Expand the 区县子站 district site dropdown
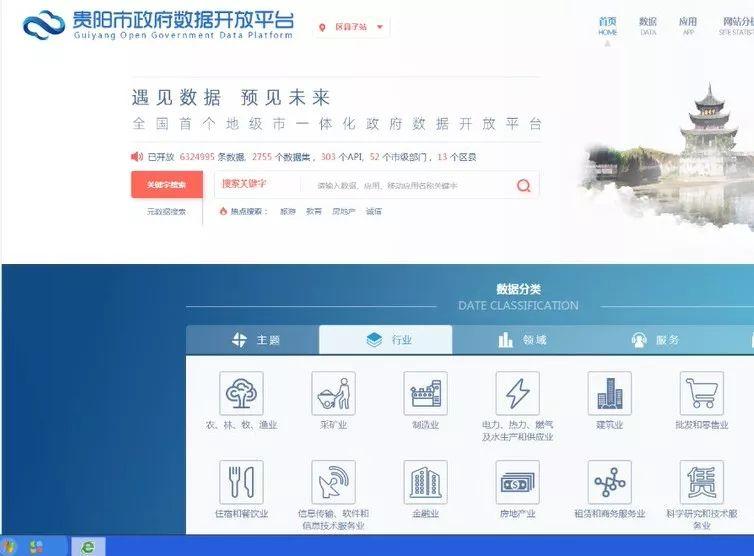Viewport: 754px width, 556px height. (x=352, y=27)
